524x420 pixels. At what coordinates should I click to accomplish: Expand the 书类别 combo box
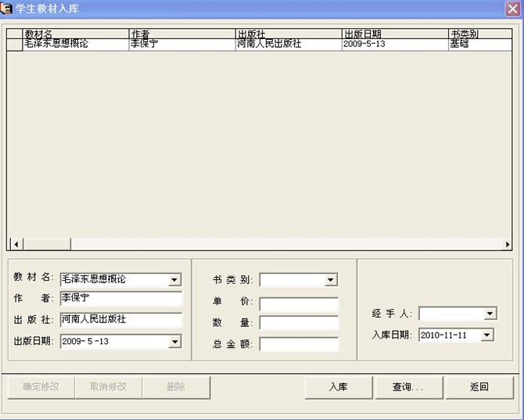pyautogui.click(x=330, y=280)
